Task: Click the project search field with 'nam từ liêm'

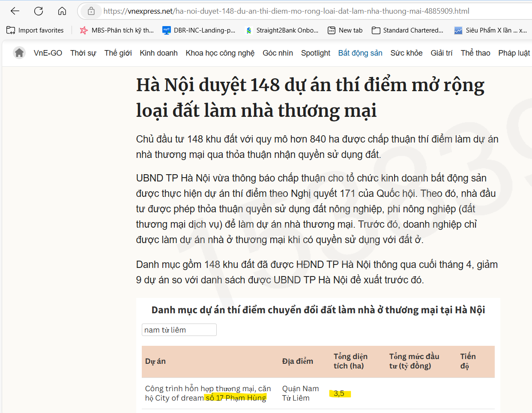Action: (x=179, y=330)
